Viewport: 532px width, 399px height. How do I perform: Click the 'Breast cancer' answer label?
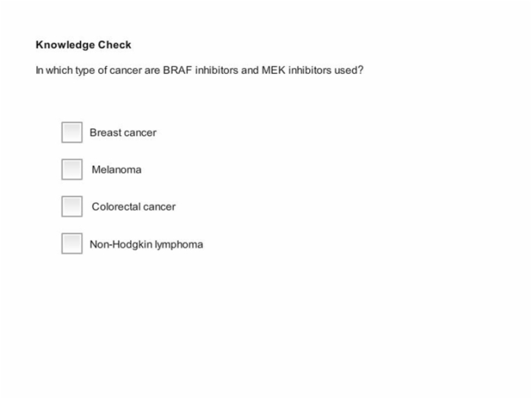pos(123,133)
